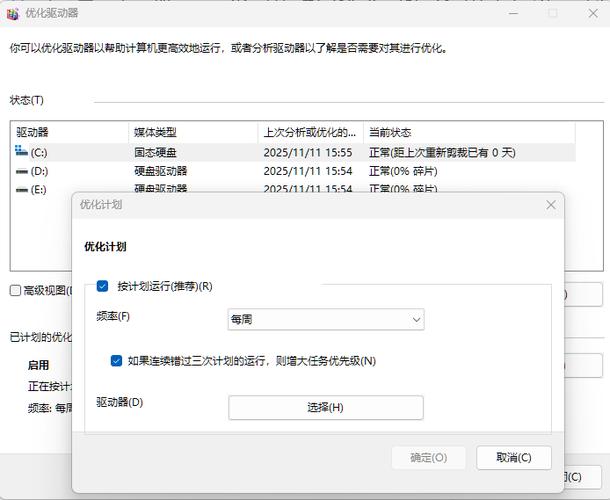This screenshot has height=500, width=610.
Task: Close the 优化计划 dialog
Action: (550, 205)
